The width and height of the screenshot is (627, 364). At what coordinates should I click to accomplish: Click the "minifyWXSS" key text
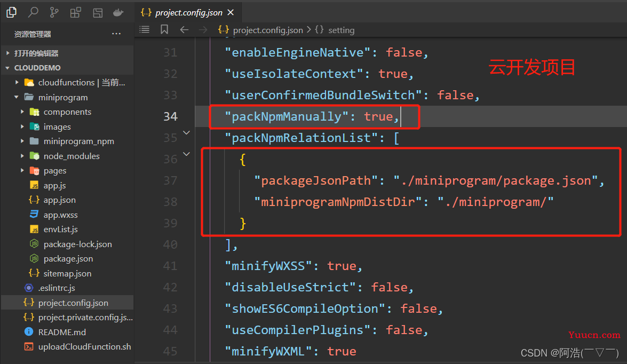click(x=268, y=266)
